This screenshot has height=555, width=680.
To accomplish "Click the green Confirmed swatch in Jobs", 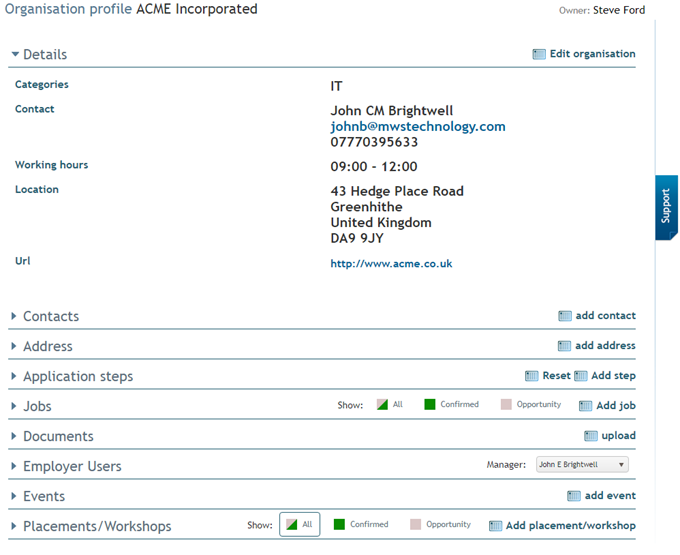I will [x=430, y=405].
